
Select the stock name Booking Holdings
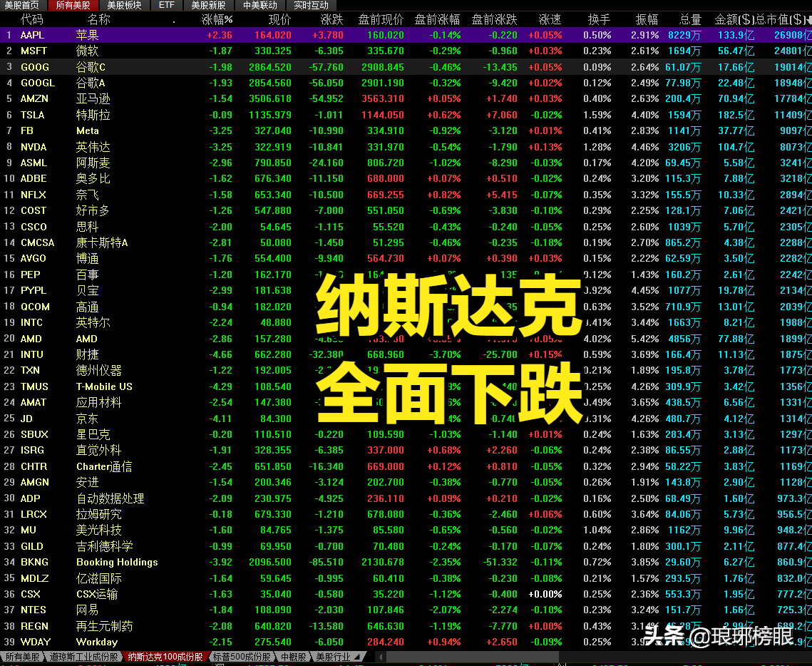[117, 562]
